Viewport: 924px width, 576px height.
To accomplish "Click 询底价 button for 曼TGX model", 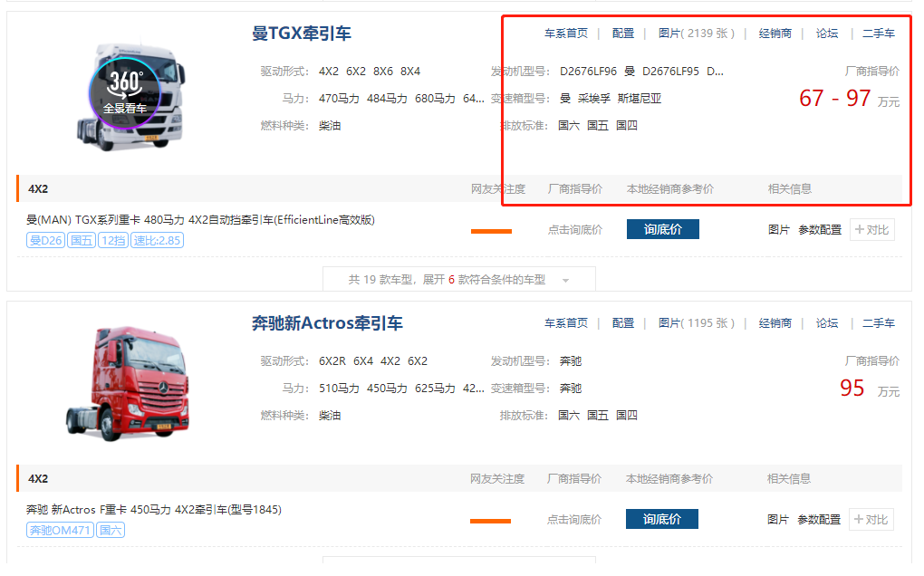I will click(x=663, y=230).
